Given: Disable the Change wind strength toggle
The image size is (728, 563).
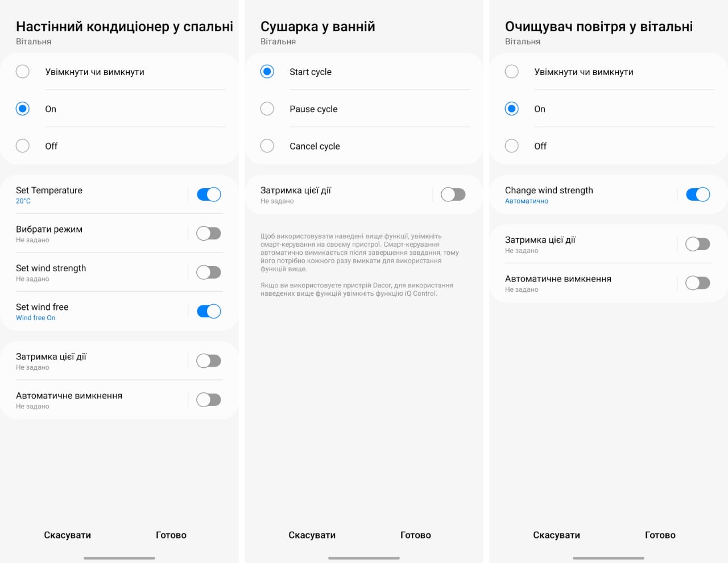Looking at the screenshot, I should click(698, 194).
